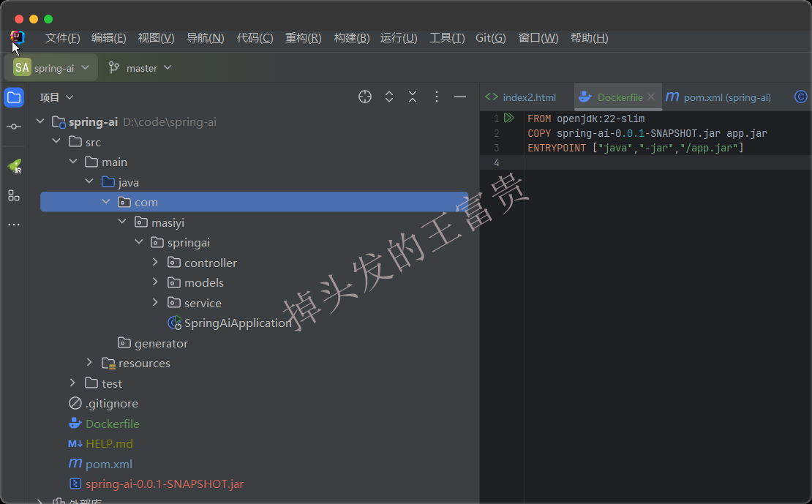Open the 工具(T) menu
This screenshot has height=504, width=812.
point(447,38)
